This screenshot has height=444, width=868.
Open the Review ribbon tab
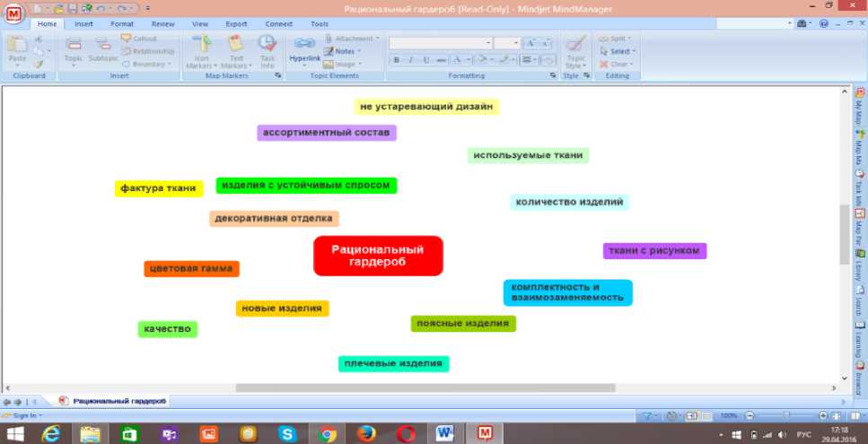pos(162,24)
